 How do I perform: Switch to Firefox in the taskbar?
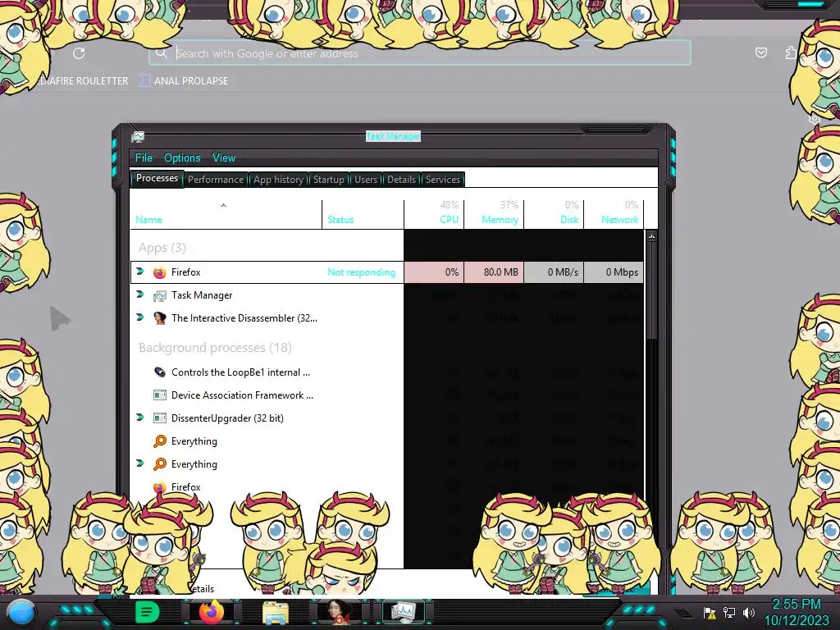[212, 612]
